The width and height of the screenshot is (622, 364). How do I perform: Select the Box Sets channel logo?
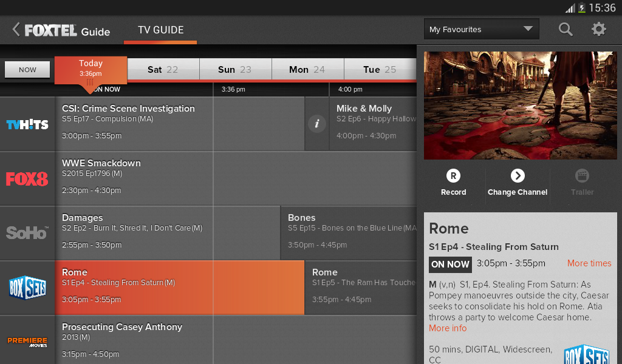tap(27, 288)
